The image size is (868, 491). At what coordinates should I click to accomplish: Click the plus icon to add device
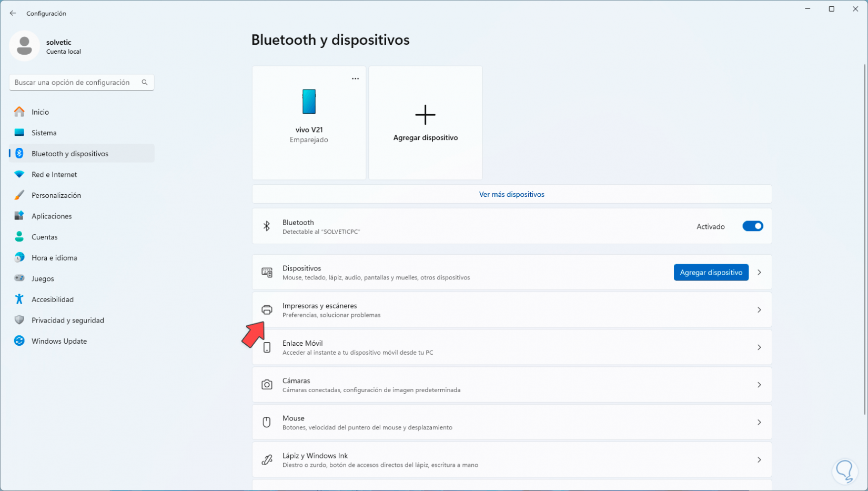(x=425, y=115)
